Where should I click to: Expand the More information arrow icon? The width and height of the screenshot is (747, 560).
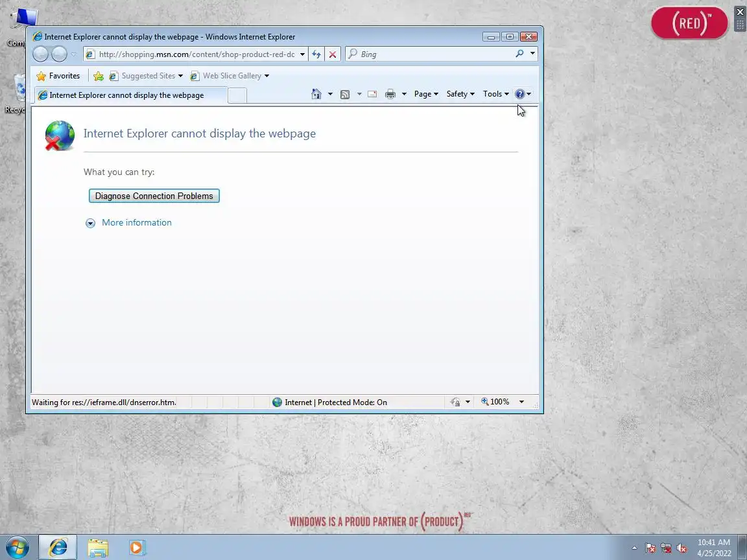pyautogui.click(x=91, y=224)
